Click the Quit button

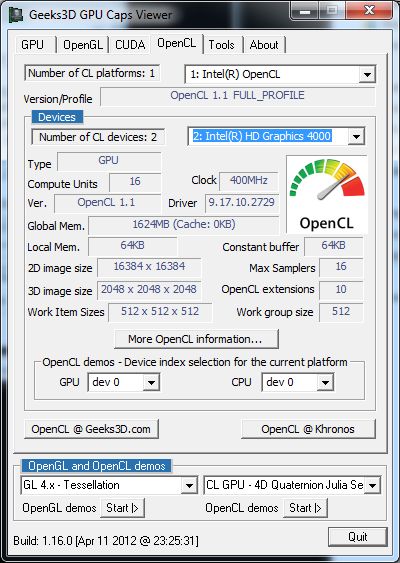point(358,537)
